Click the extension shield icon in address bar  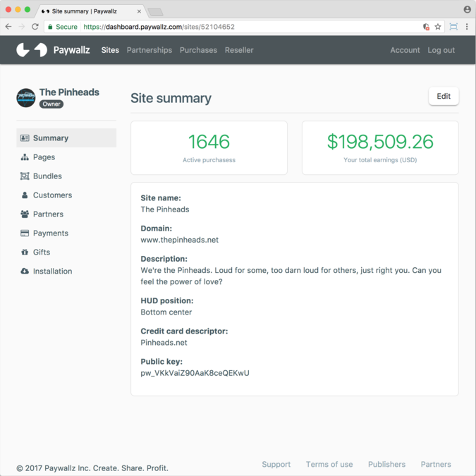pos(426,27)
